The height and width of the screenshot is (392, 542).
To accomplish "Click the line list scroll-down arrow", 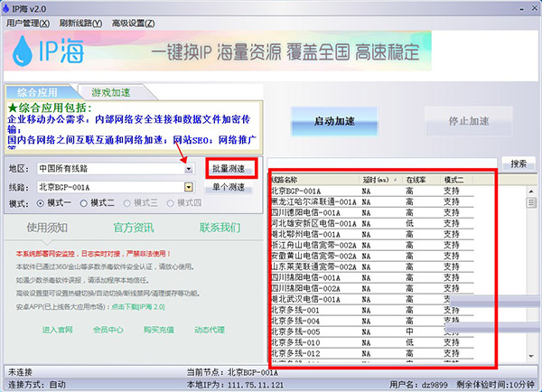I will [x=531, y=357].
